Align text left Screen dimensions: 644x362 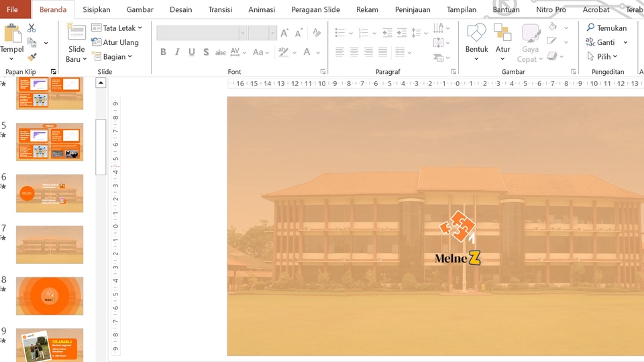pos(339,52)
